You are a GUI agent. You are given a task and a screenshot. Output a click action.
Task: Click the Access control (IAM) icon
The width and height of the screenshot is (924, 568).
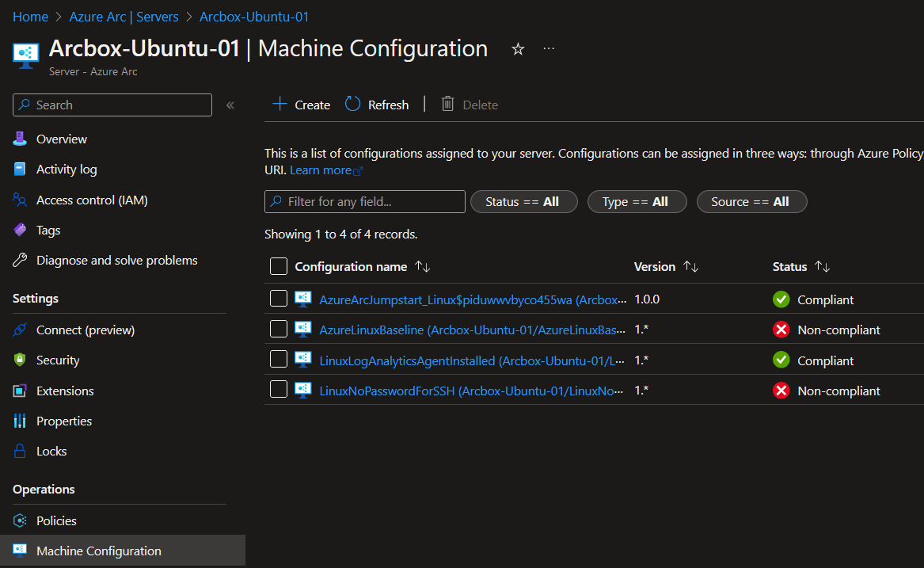(20, 200)
